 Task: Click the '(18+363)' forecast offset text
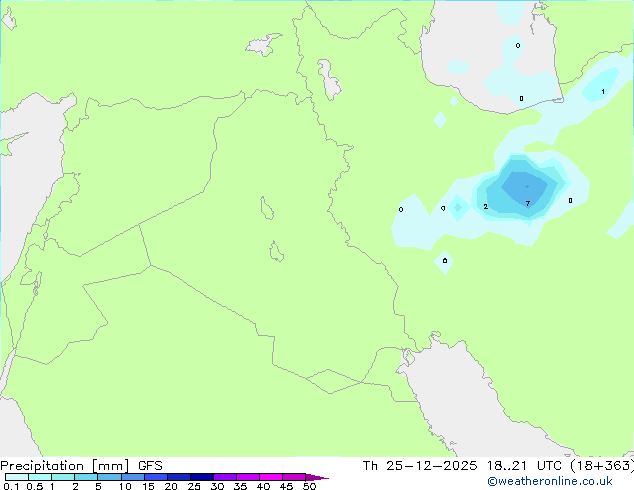point(602,466)
